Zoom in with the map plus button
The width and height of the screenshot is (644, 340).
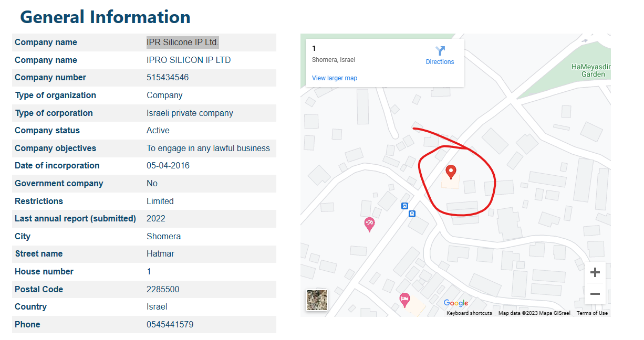click(595, 272)
